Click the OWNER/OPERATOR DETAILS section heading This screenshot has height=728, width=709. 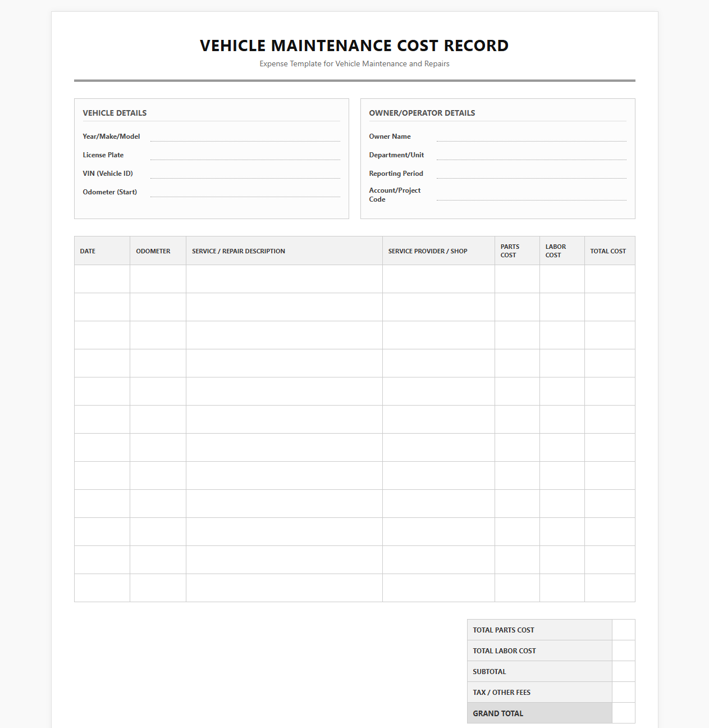coord(422,113)
